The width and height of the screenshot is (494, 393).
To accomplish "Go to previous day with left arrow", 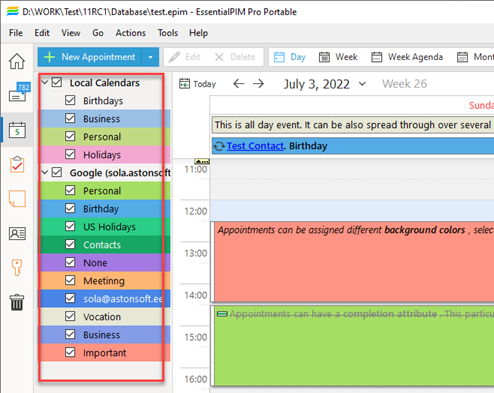I will (x=239, y=84).
